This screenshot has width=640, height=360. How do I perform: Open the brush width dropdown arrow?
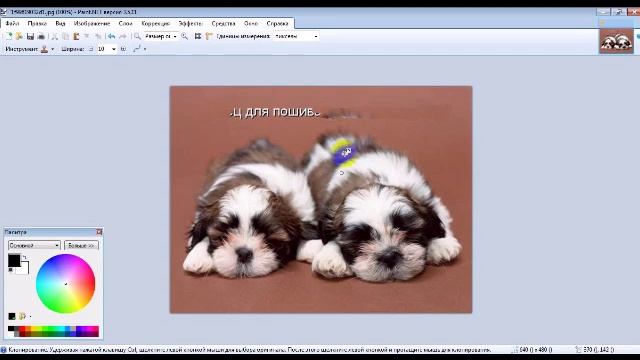pyautogui.click(x=113, y=49)
